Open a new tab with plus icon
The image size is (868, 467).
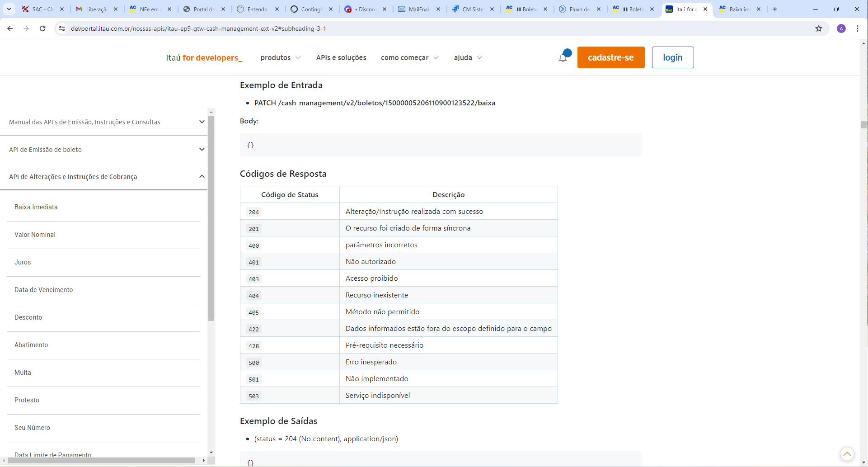(x=775, y=9)
